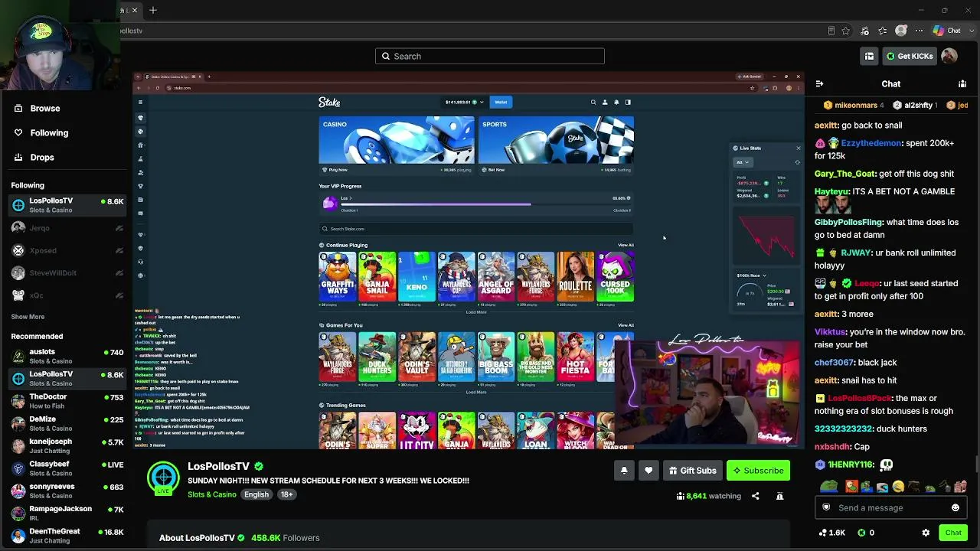Click the 458.6K Followers count
980x551 pixels.
(286, 538)
